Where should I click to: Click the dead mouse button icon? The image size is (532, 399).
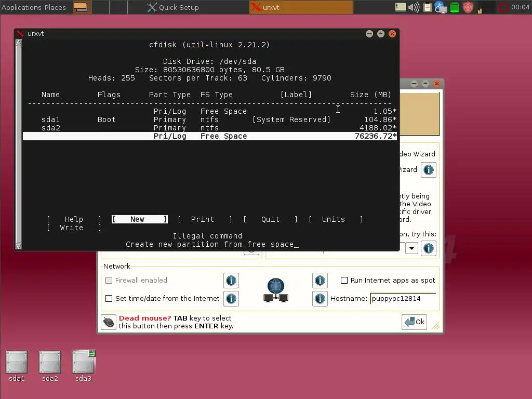click(x=109, y=322)
